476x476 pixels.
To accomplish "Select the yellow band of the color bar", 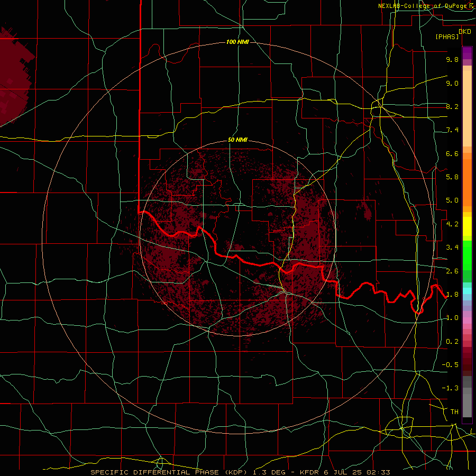I will point(467,226).
